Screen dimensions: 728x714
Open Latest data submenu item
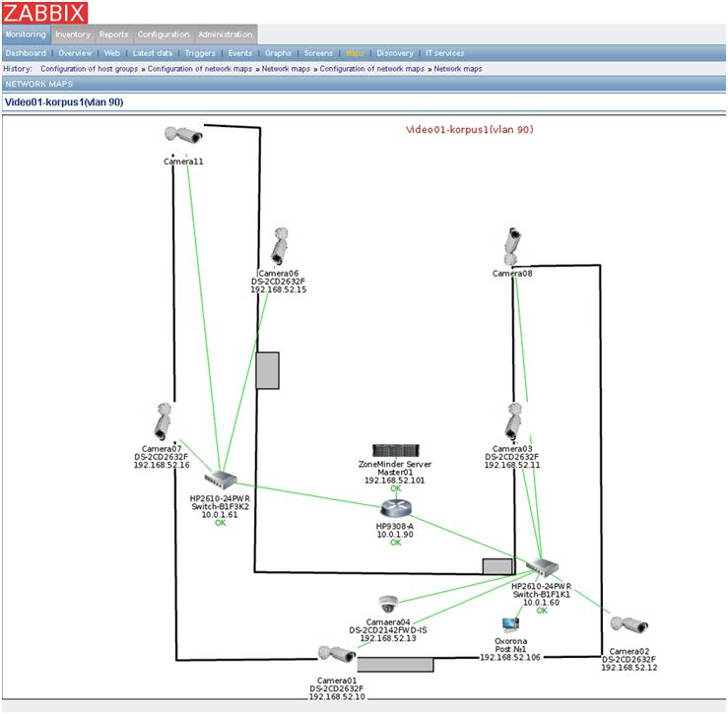coord(153,53)
